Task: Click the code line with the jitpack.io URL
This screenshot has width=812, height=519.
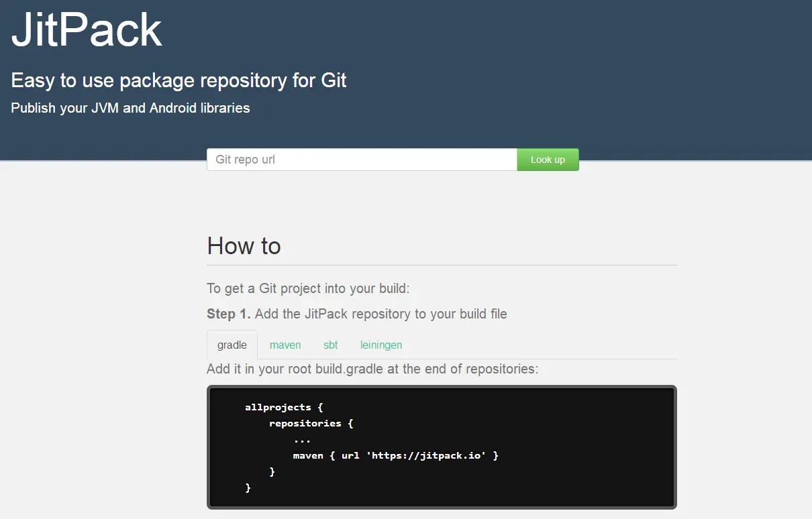Action: 396,455
